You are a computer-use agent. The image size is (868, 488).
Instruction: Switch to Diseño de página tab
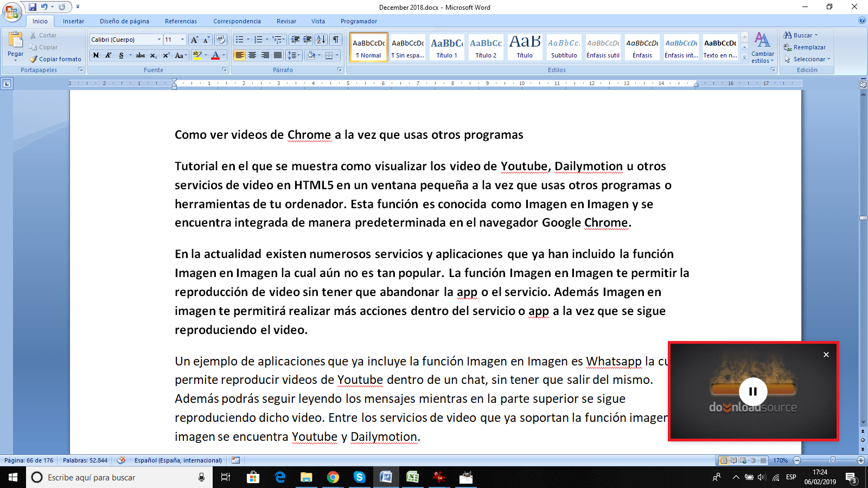124,21
